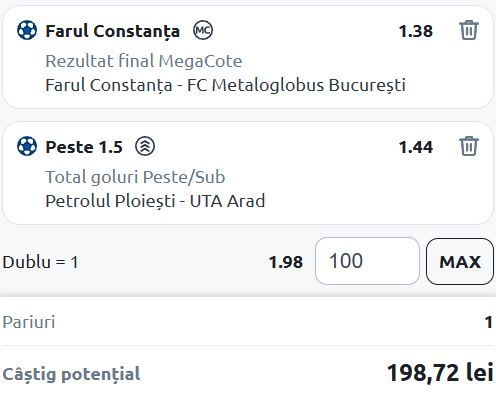Click the combined odds 1.98 value
Image resolution: width=496 pixels, height=394 pixels.
pos(286,262)
